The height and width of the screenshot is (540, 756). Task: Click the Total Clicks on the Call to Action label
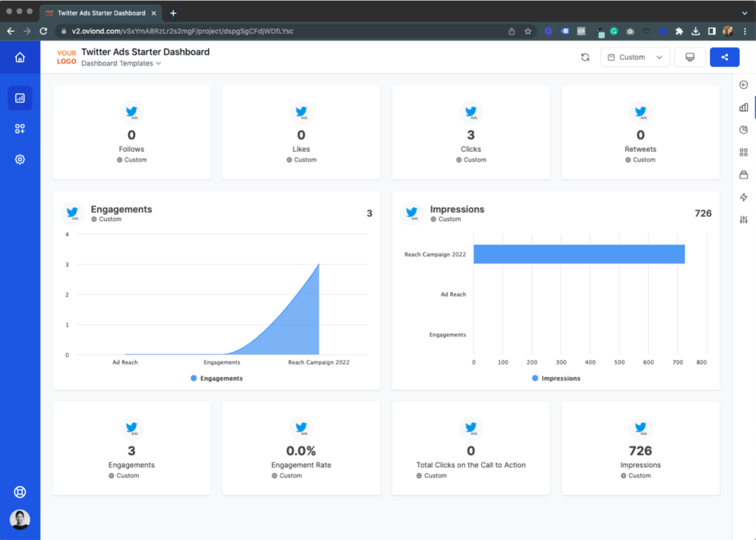471,465
